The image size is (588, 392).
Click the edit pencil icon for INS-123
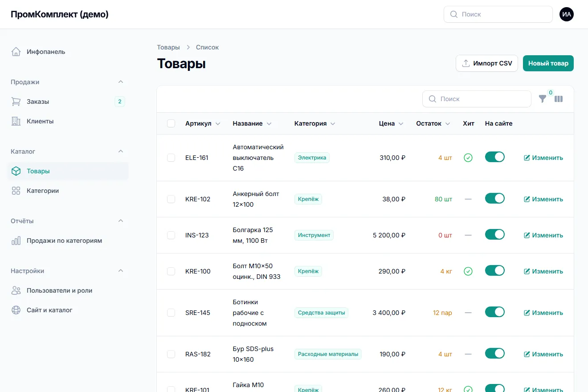(x=527, y=235)
